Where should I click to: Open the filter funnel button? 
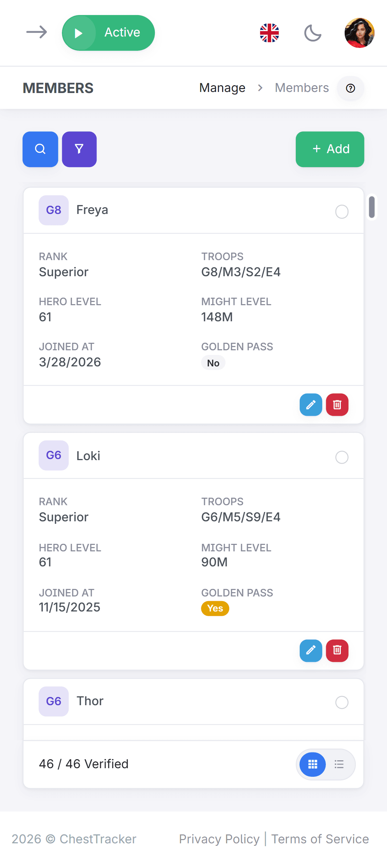[79, 149]
